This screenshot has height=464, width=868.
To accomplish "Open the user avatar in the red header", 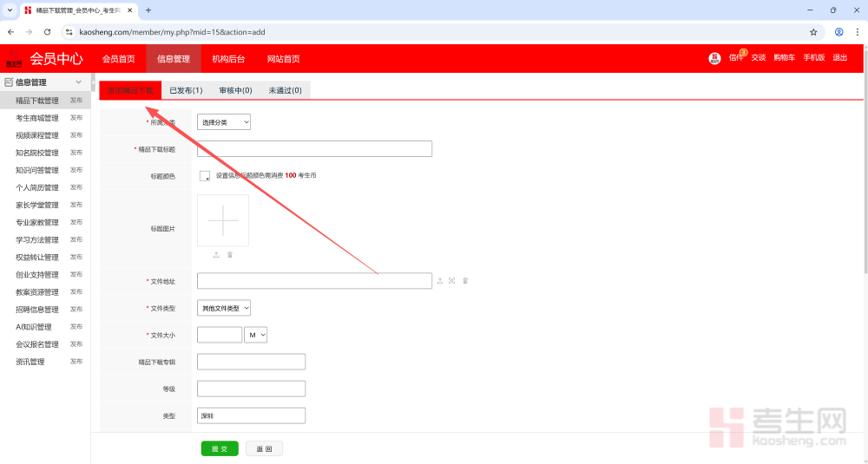I will point(714,58).
